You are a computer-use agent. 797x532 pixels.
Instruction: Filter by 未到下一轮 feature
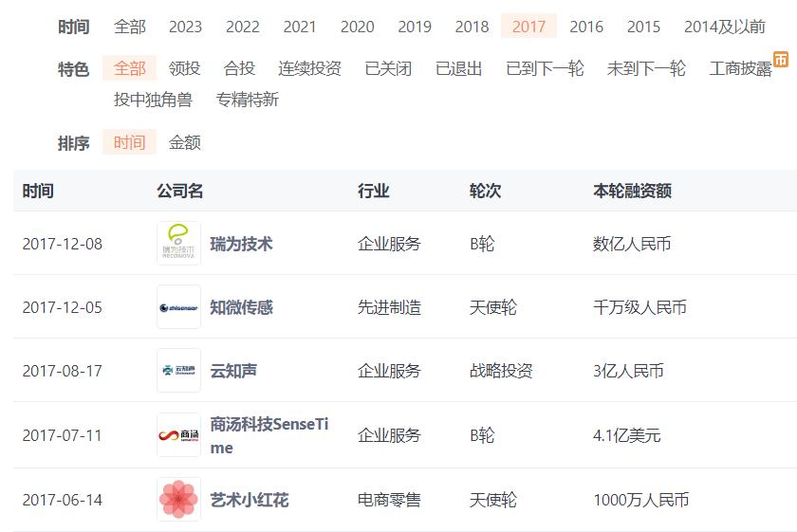(x=646, y=68)
